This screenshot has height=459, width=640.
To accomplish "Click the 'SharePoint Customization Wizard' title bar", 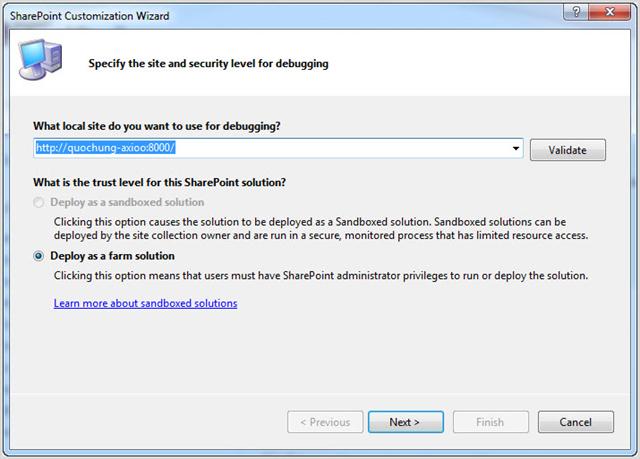I will pyautogui.click(x=89, y=16).
